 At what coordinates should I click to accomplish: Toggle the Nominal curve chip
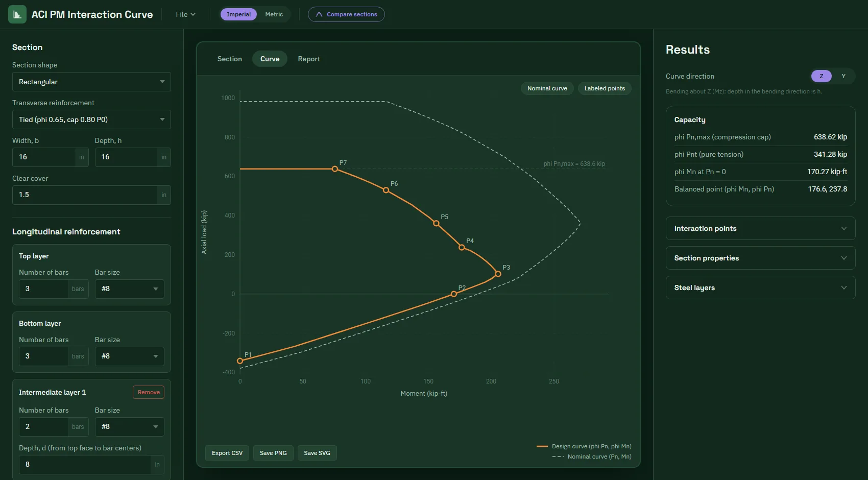[547, 88]
